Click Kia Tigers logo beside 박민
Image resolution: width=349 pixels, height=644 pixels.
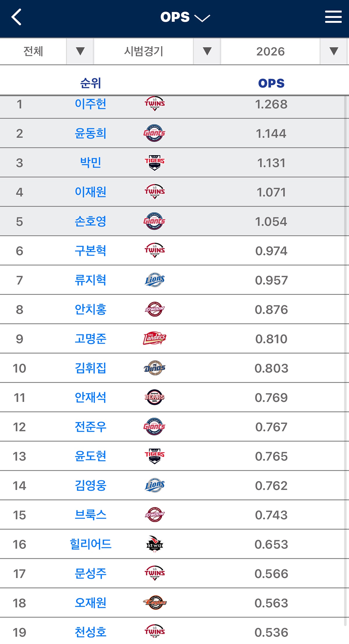point(155,163)
